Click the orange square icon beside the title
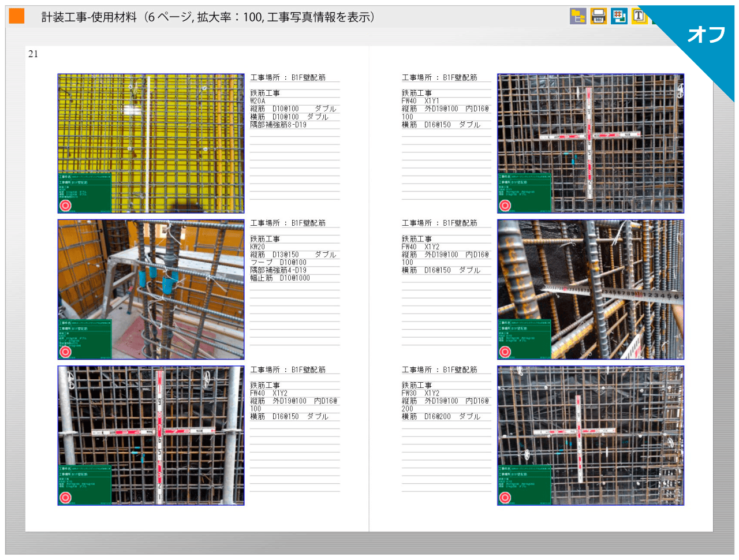 click(x=17, y=16)
